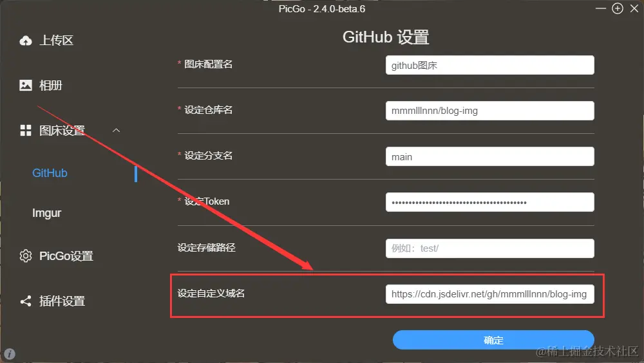Click the plugin share icon
The height and width of the screenshot is (363, 644).
[26, 301]
